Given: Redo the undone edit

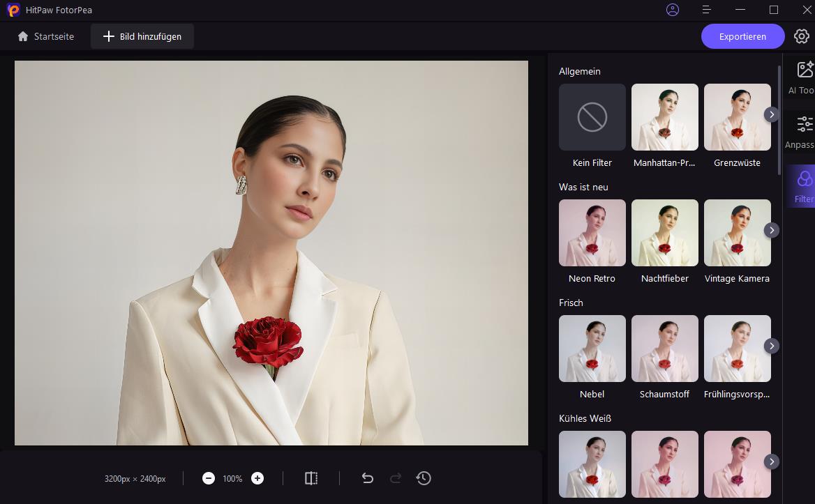Looking at the screenshot, I should (x=396, y=478).
